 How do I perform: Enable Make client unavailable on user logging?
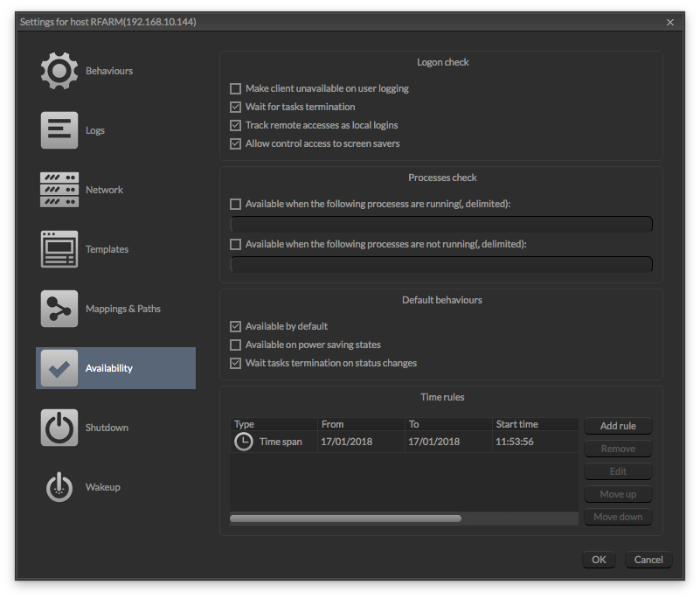[x=235, y=88]
